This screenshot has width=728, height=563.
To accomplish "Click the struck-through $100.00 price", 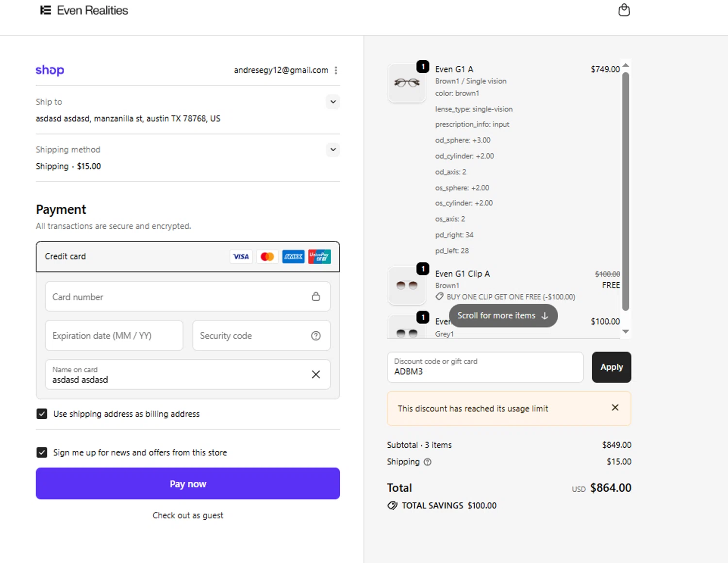I will click(608, 274).
